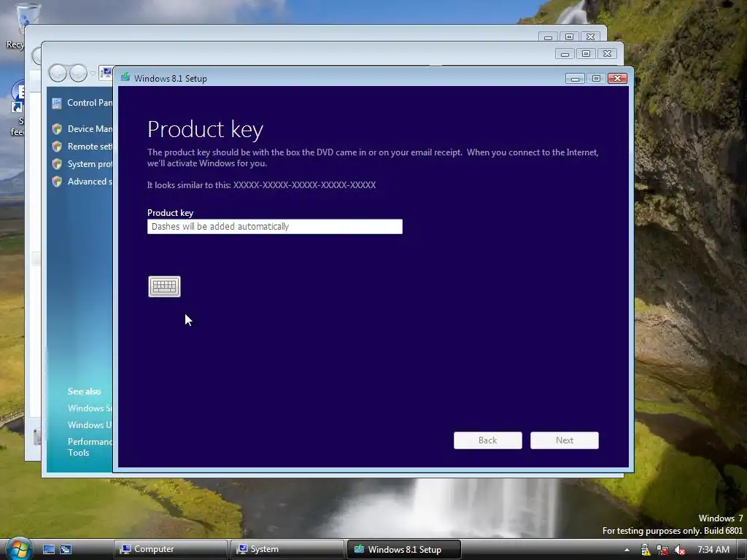Viewport: 747px width, 560px height.
Task: Click Control Panel Home icon in sidebar
Action: pos(57,104)
